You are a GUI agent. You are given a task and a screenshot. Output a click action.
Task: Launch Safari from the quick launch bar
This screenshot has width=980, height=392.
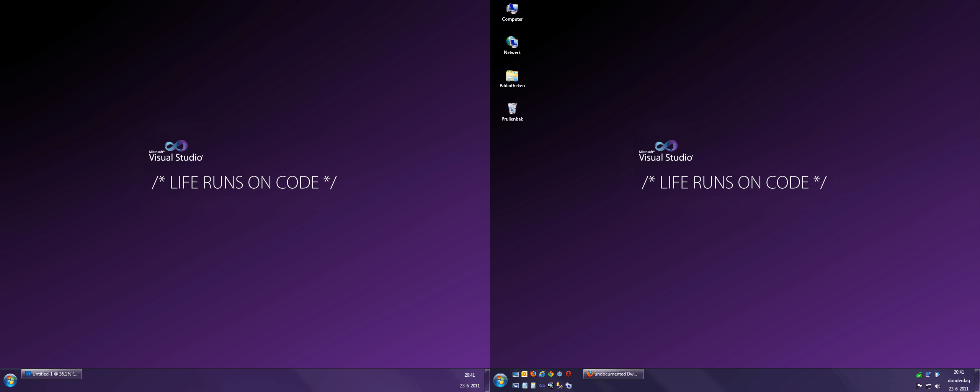click(x=560, y=374)
